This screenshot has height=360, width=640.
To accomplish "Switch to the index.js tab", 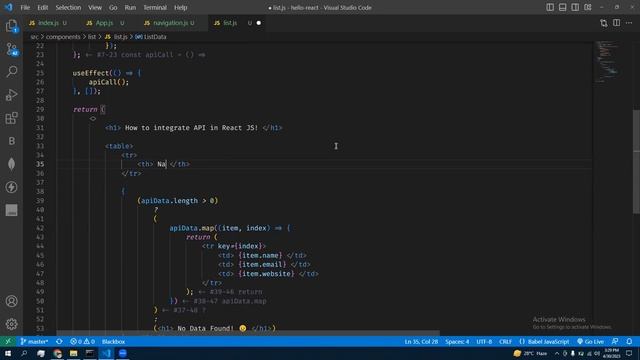I will pos(47,23).
